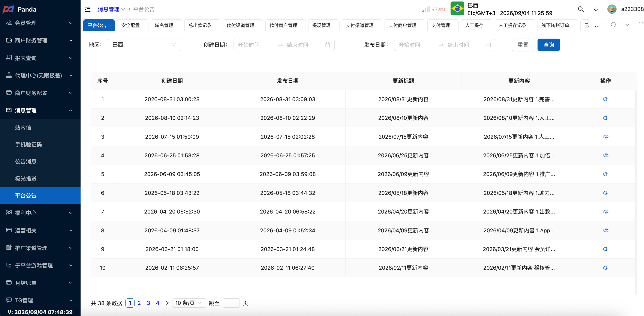The width and height of the screenshot is (644, 316).
Task: Open the 10 条/页 page size dropdown
Action: (x=189, y=303)
